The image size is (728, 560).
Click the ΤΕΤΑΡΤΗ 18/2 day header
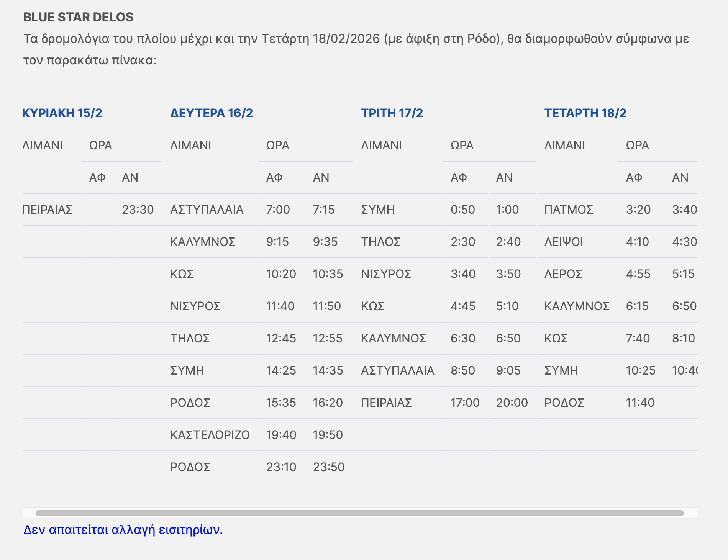coord(585,113)
